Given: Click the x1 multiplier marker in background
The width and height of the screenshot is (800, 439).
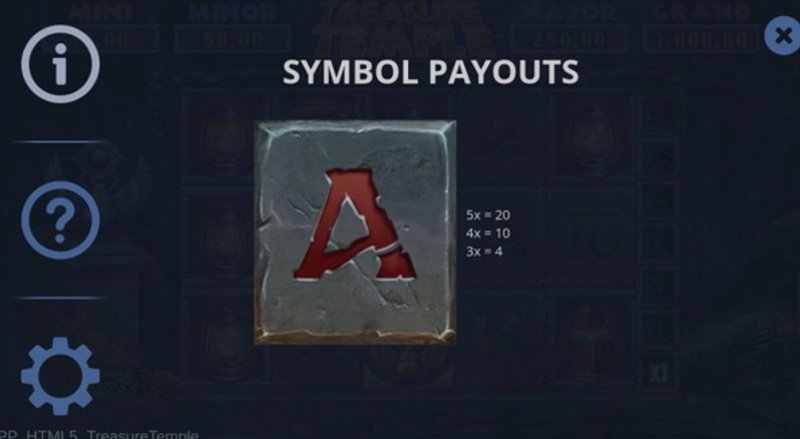Looking at the screenshot, I should click(x=658, y=373).
